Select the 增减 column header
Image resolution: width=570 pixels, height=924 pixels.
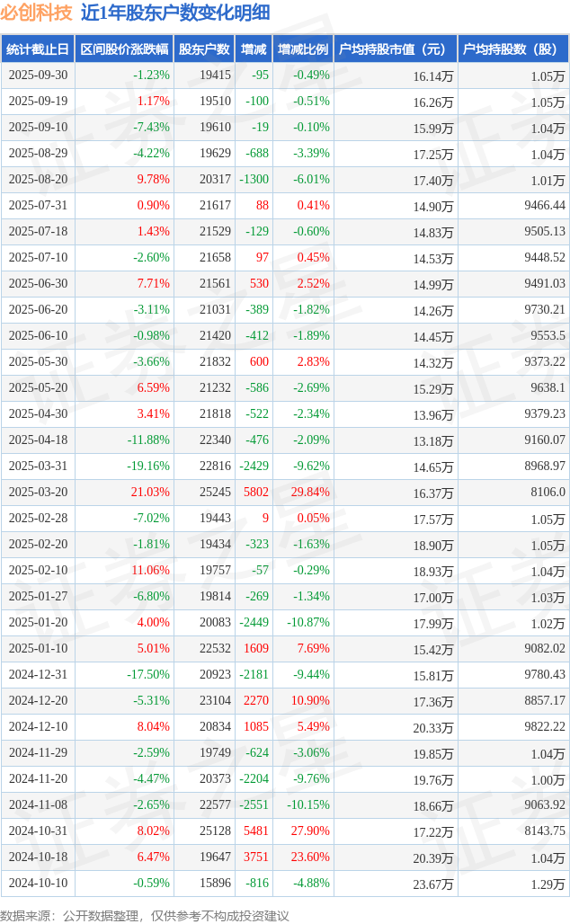tap(254, 49)
